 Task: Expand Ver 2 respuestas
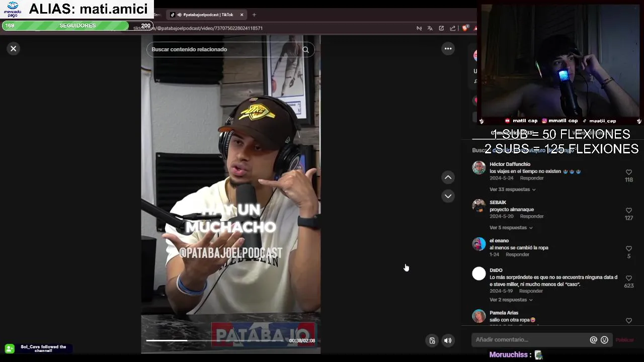[x=511, y=300]
